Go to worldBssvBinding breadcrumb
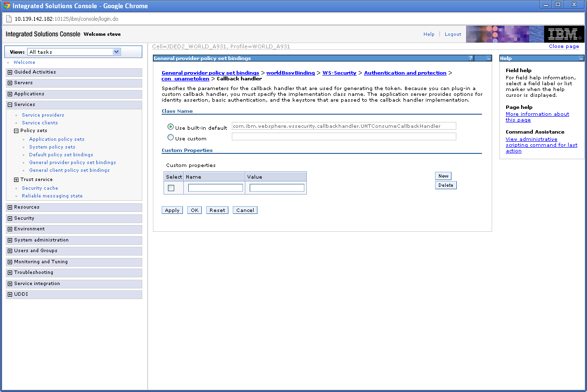 pyautogui.click(x=290, y=73)
